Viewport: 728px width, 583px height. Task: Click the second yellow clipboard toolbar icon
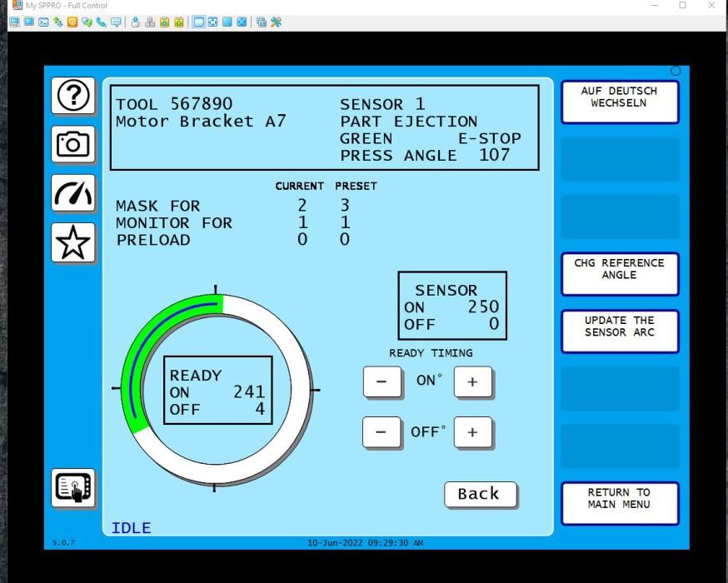(179, 22)
